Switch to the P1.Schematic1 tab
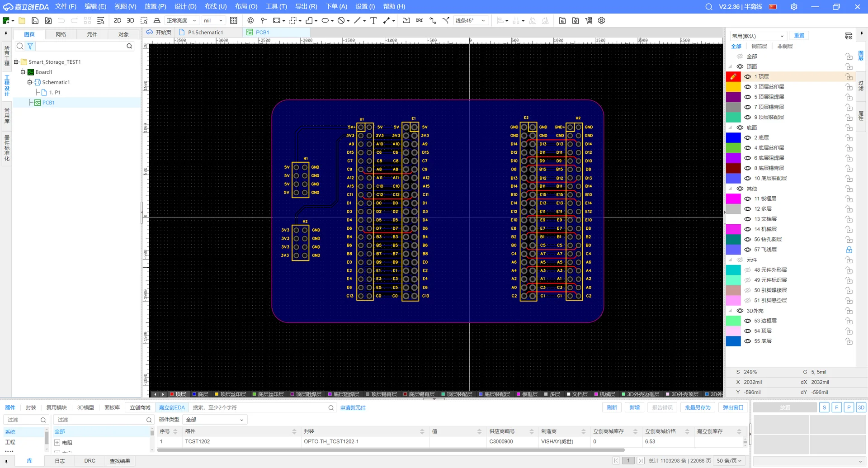The height and width of the screenshot is (468, 868). pyautogui.click(x=205, y=33)
